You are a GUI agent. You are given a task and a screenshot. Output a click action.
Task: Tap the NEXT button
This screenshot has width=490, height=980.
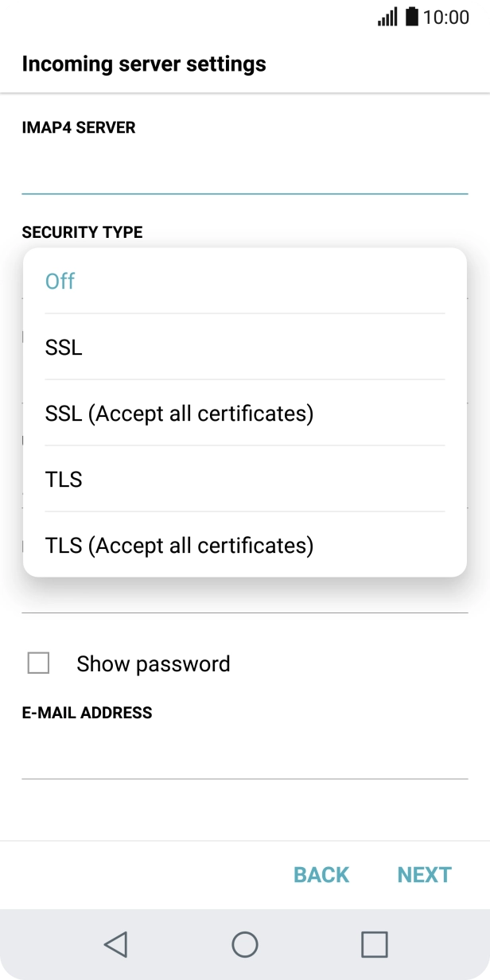[x=424, y=874]
